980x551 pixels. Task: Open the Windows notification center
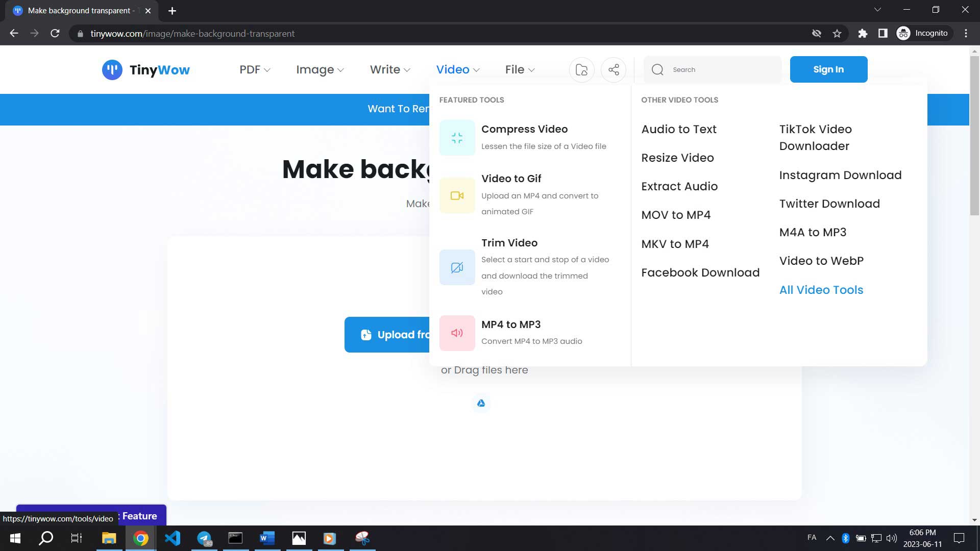point(959,538)
